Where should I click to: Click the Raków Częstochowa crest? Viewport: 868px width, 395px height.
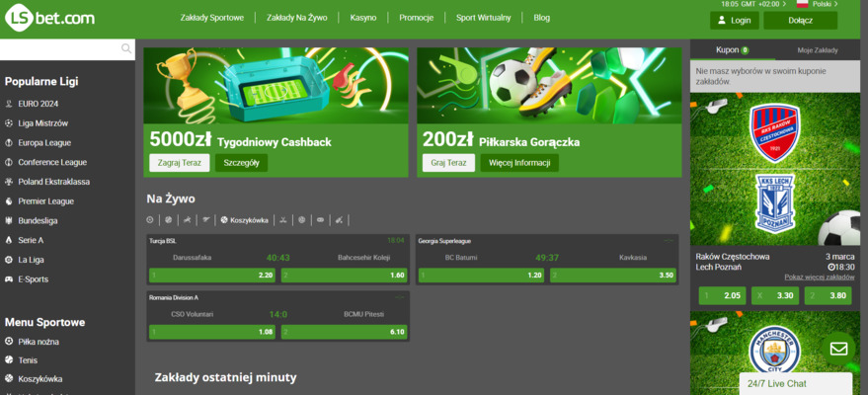[x=775, y=132]
